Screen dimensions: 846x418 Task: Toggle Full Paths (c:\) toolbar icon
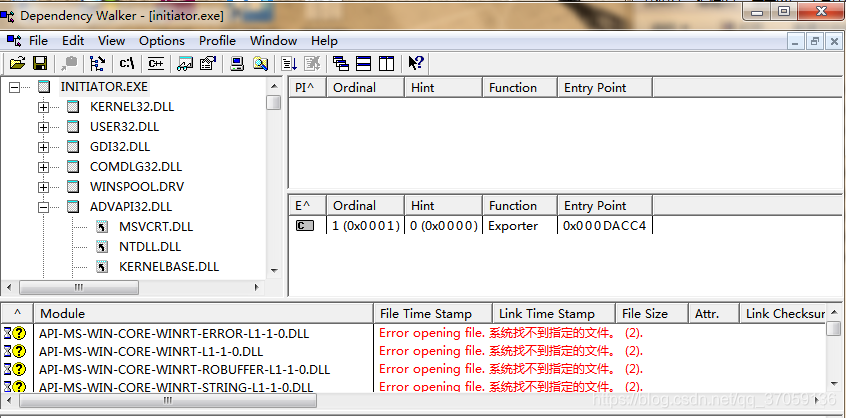coord(127,63)
